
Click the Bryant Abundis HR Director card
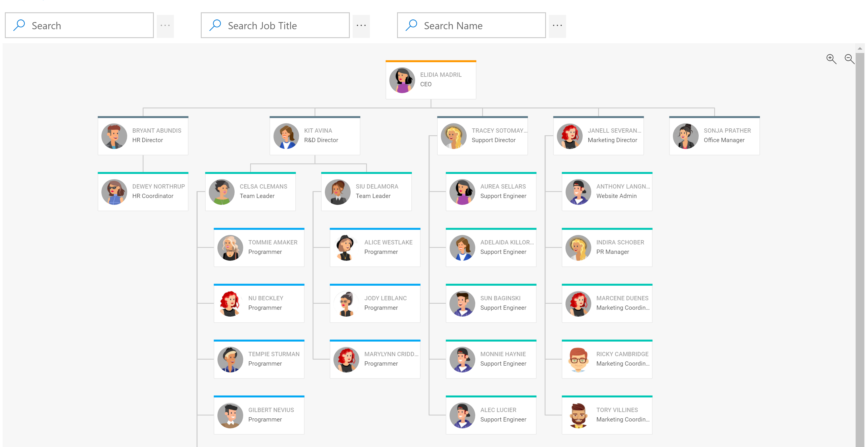coord(143,136)
